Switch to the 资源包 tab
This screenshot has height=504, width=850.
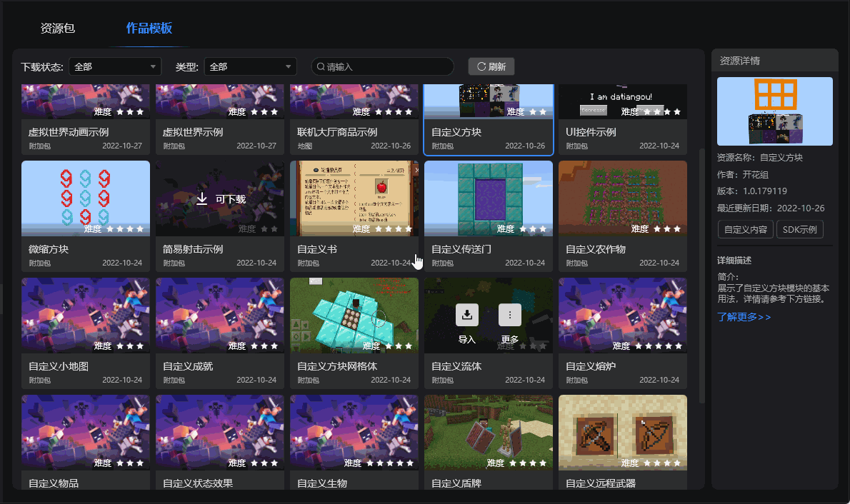pos(57,28)
